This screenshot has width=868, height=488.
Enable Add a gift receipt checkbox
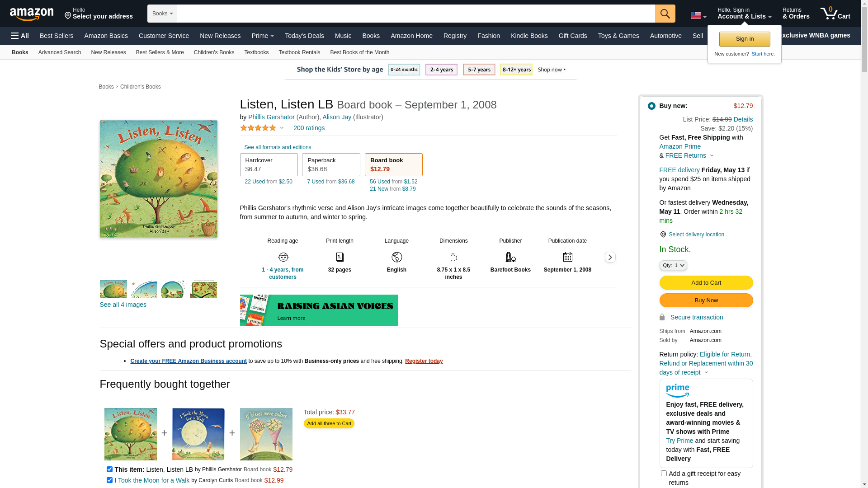pos(664,473)
